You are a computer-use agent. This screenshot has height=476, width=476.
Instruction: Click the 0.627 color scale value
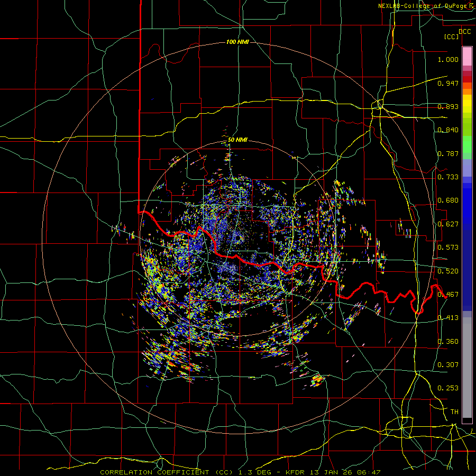point(448,224)
